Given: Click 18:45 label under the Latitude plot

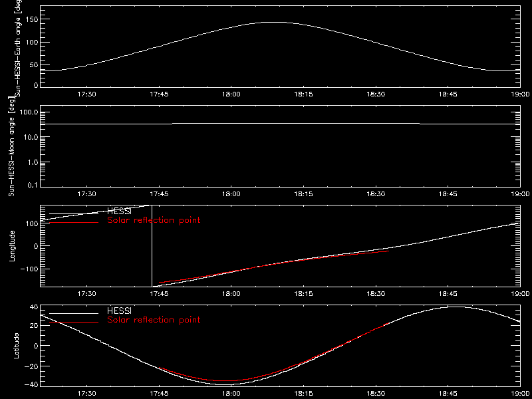Looking at the screenshot, I should point(448,394).
